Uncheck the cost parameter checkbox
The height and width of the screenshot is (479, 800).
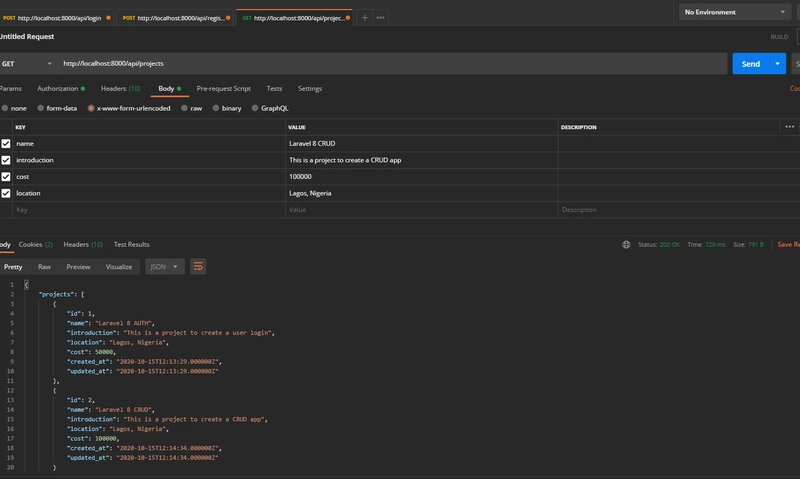pyautogui.click(x=6, y=177)
